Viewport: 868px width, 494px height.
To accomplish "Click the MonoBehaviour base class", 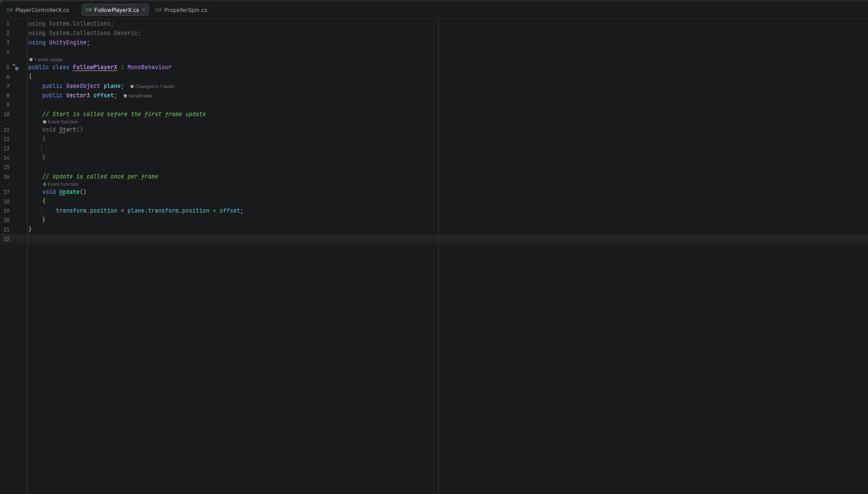I will pyautogui.click(x=149, y=67).
